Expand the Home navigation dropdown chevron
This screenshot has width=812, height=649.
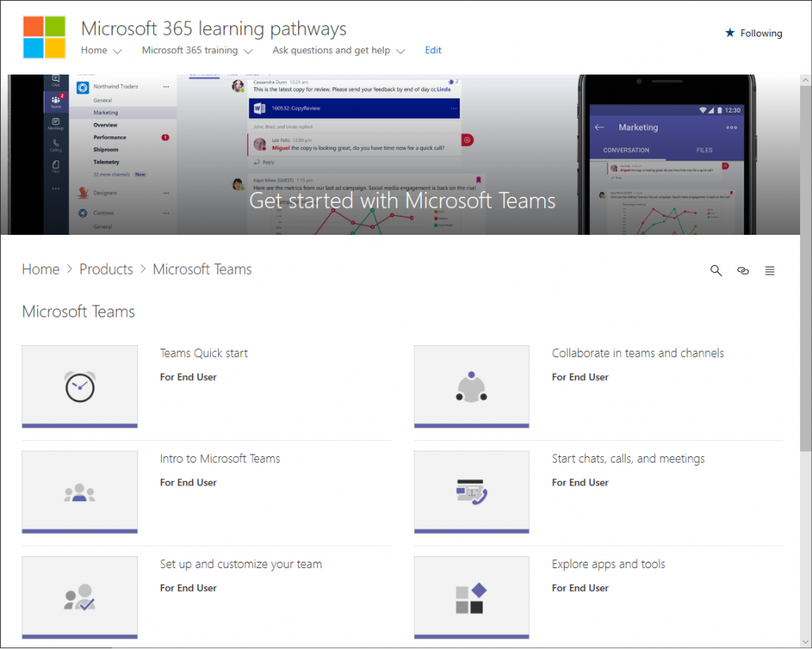pos(117,52)
